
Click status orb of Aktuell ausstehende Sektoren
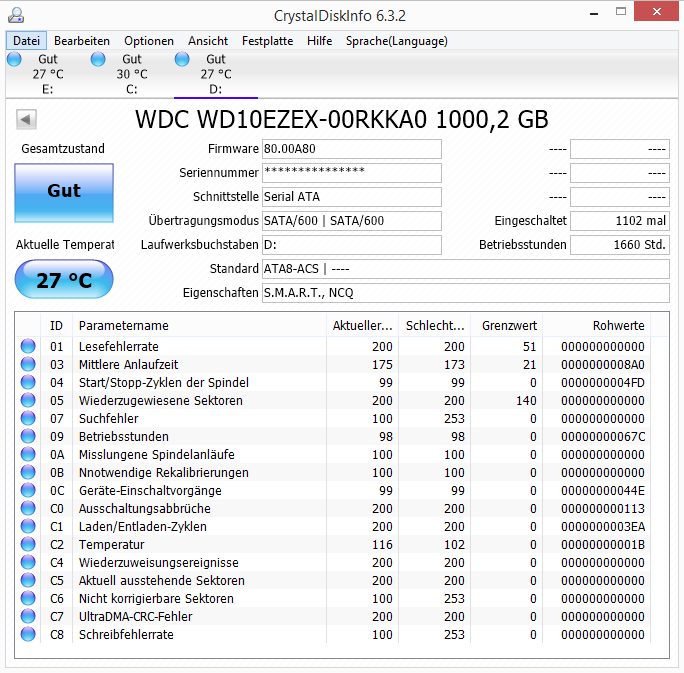coord(28,580)
